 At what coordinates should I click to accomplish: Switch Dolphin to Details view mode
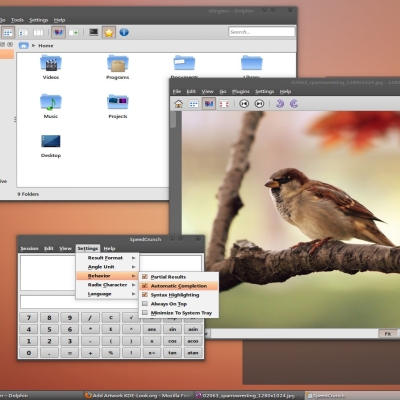pyautogui.click(x=23, y=33)
